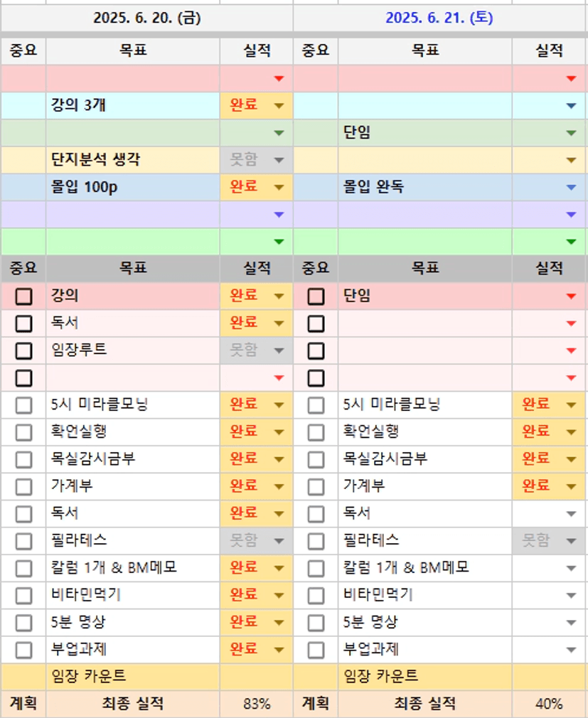Screen dimensions: 588x718
Task: Click the 몰입 100p goal cell
Action: point(133,188)
